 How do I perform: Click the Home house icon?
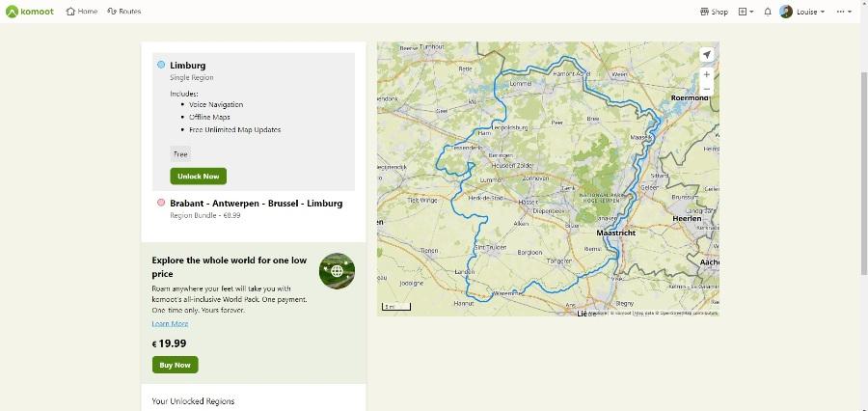70,12
